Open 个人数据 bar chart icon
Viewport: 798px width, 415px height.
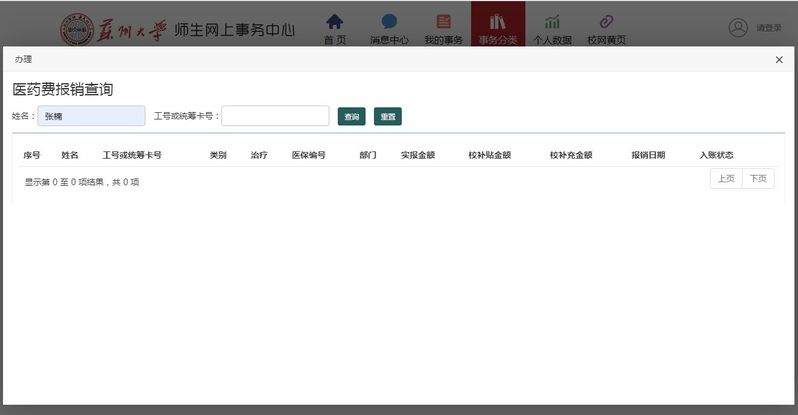pos(552,22)
